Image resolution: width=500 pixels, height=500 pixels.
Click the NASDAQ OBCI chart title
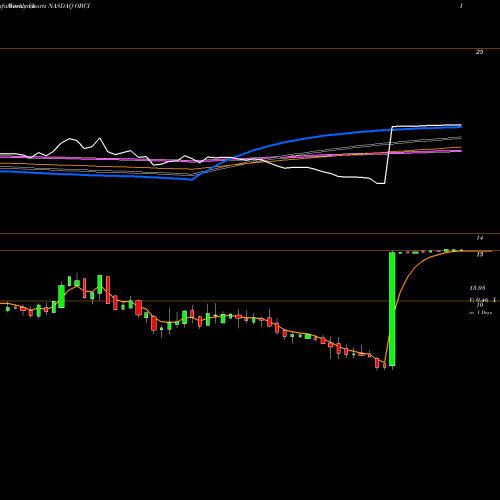(x=69, y=6)
